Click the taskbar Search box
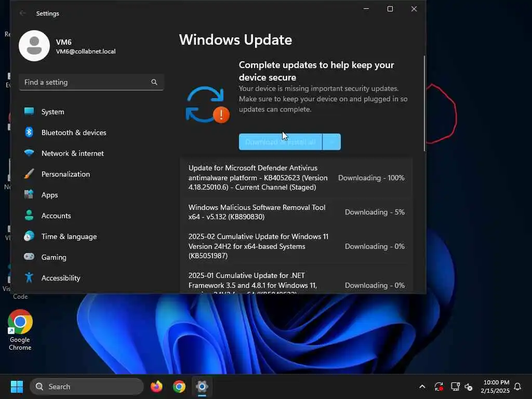This screenshot has height=399, width=532. 87,387
